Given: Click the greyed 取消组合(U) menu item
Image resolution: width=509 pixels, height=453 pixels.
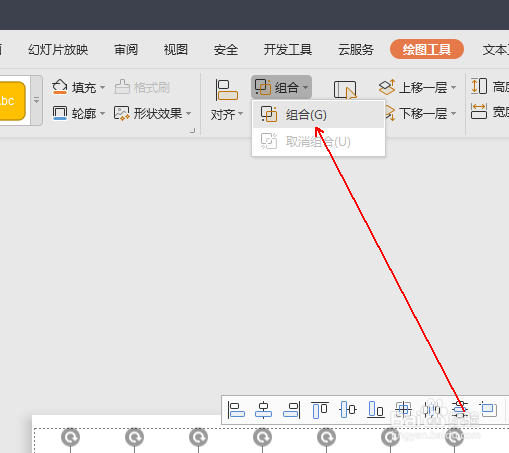Looking at the screenshot, I should 318,141.
